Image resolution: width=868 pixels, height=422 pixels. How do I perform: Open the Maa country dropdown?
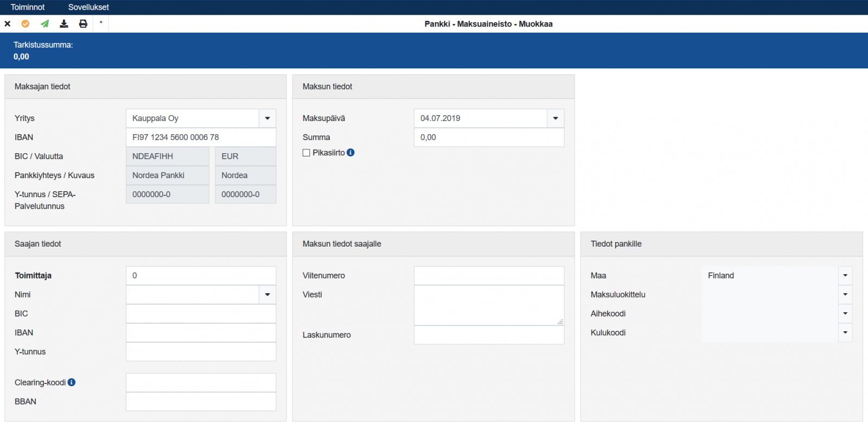(x=845, y=276)
